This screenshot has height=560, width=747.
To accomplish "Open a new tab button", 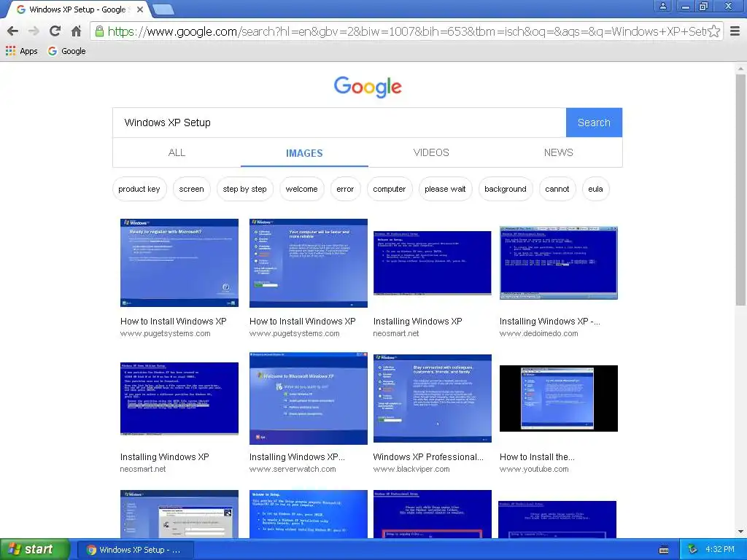I will 163,9.
